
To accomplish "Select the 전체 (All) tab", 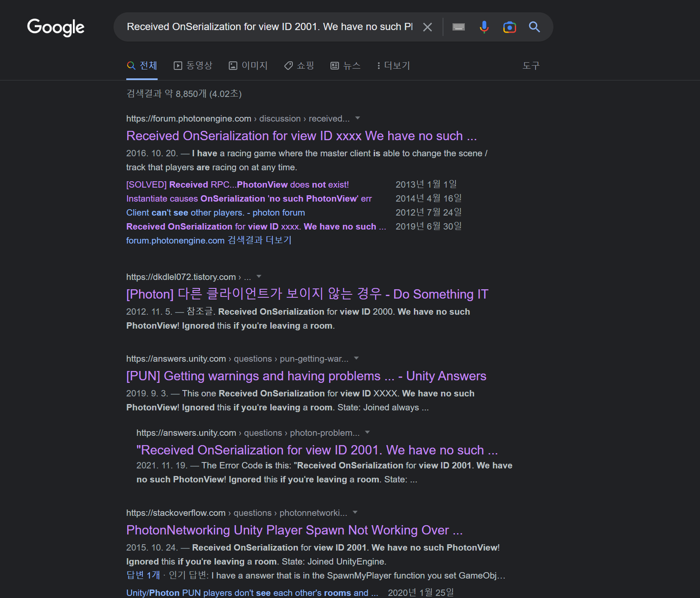I will click(142, 66).
